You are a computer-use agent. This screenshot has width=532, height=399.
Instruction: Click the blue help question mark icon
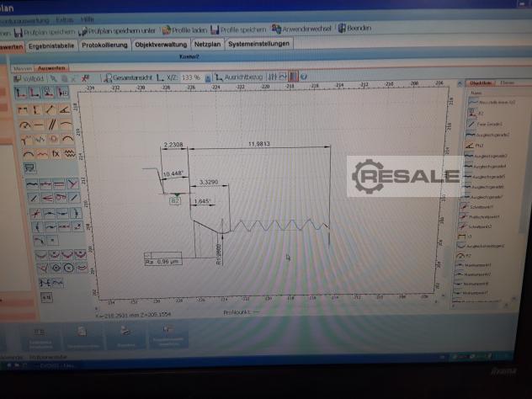point(302,77)
